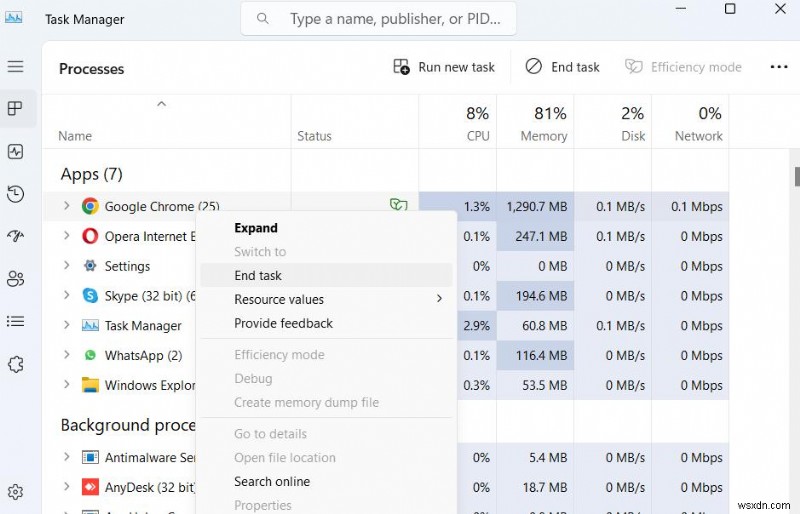
Task: Click the Opera Internet Browser icon
Action: (90, 236)
